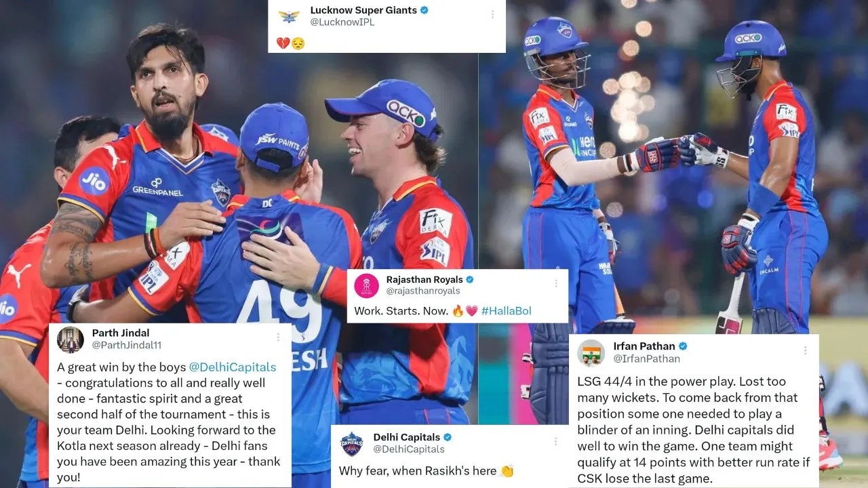This screenshot has height=488, width=868.
Task: Open the @DelhiCapitals mention in Jindal's tweet
Action: 233,367
